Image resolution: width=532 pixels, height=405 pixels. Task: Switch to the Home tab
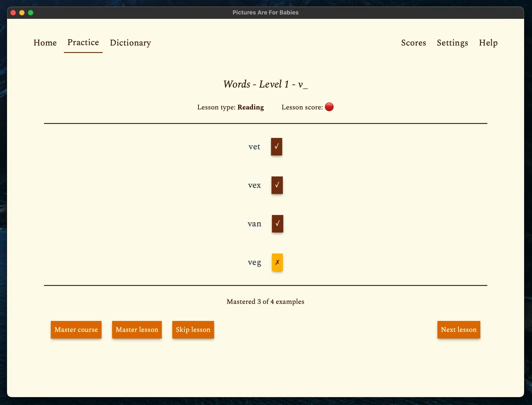(x=45, y=43)
